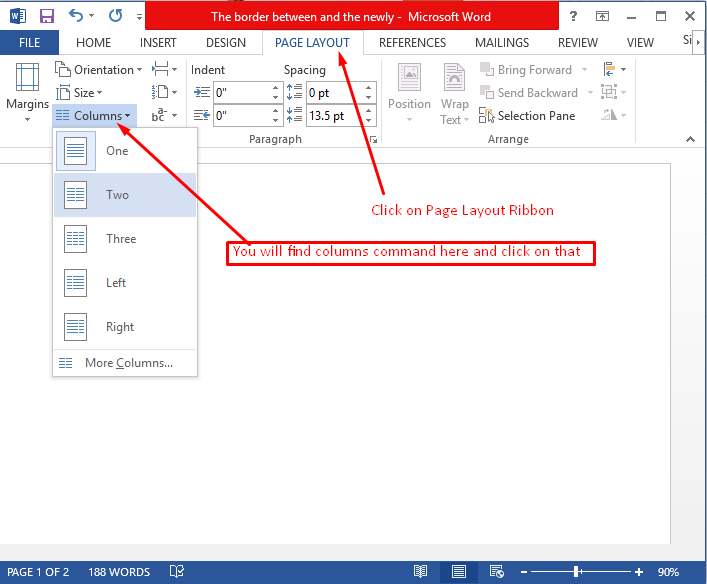Click Bring Forward button

coord(527,69)
